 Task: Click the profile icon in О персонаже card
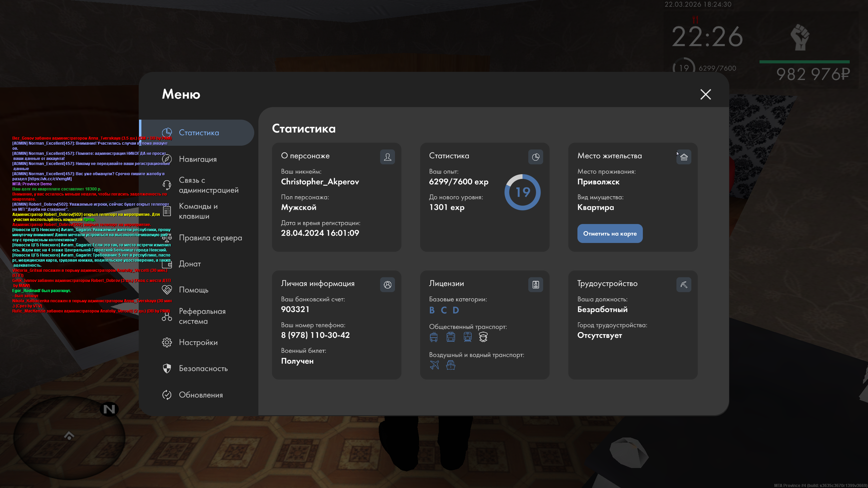point(387,157)
